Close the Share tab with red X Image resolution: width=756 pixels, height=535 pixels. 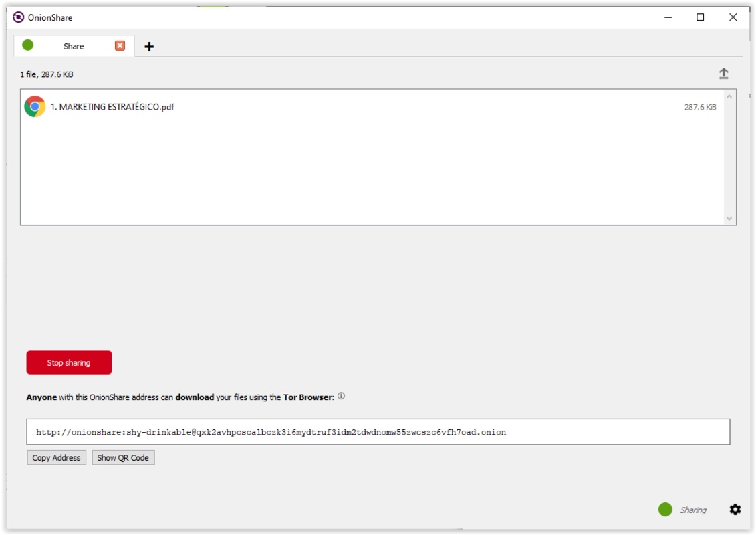point(120,46)
